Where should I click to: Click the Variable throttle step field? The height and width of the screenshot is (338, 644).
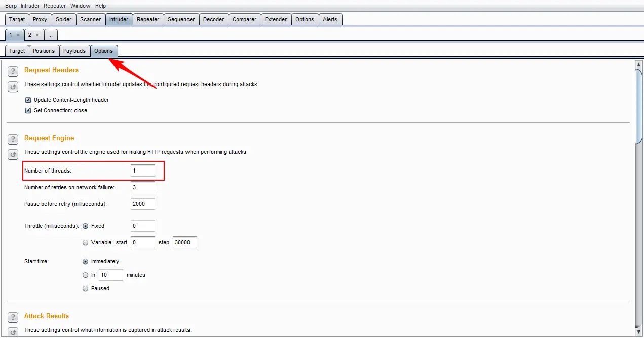185,242
